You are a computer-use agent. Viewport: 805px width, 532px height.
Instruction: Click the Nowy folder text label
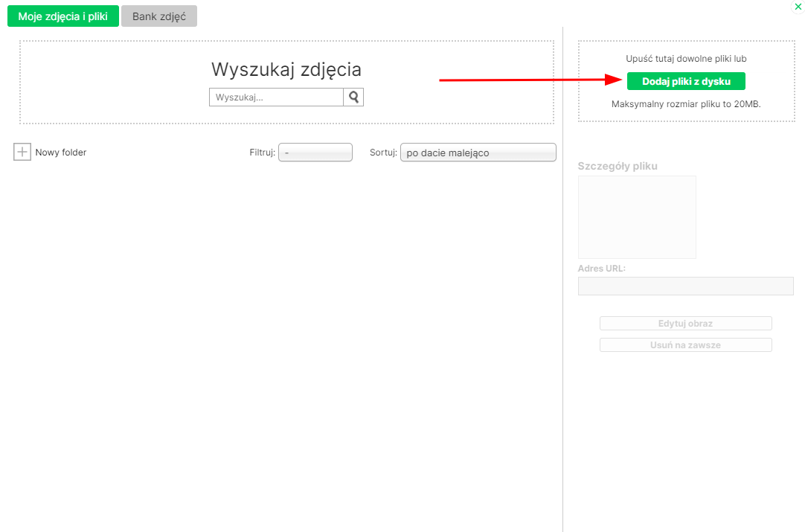click(61, 153)
